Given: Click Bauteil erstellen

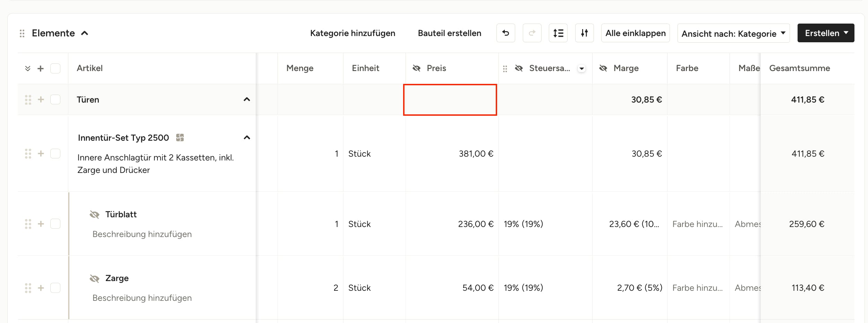Looking at the screenshot, I should (449, 33).
